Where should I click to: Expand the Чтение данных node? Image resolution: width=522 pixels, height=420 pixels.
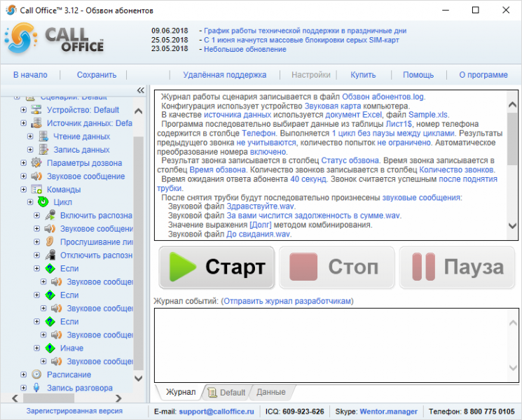(30, 136)
